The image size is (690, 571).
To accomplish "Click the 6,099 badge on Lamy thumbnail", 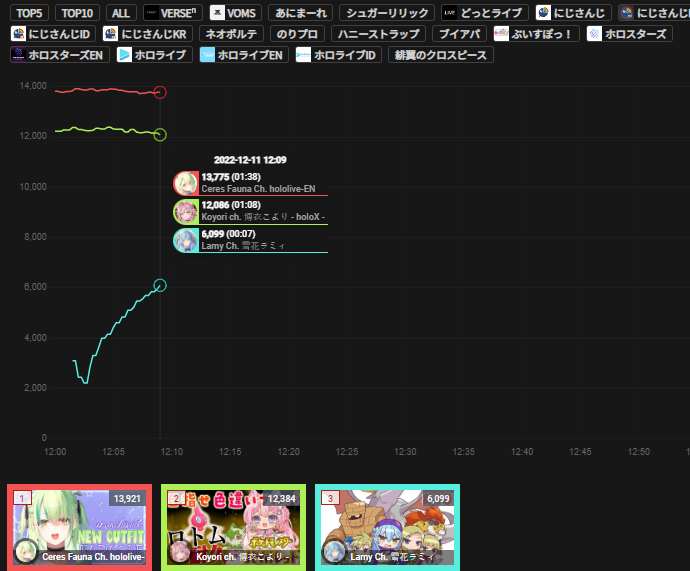I will pyautogui.click(x=438, y=498).
